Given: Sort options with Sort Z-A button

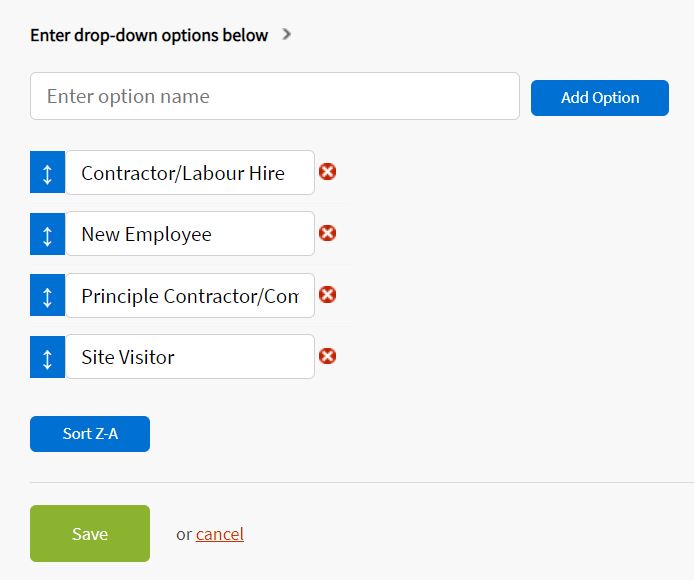Looking at the screenshot, I should pos(90,434).
